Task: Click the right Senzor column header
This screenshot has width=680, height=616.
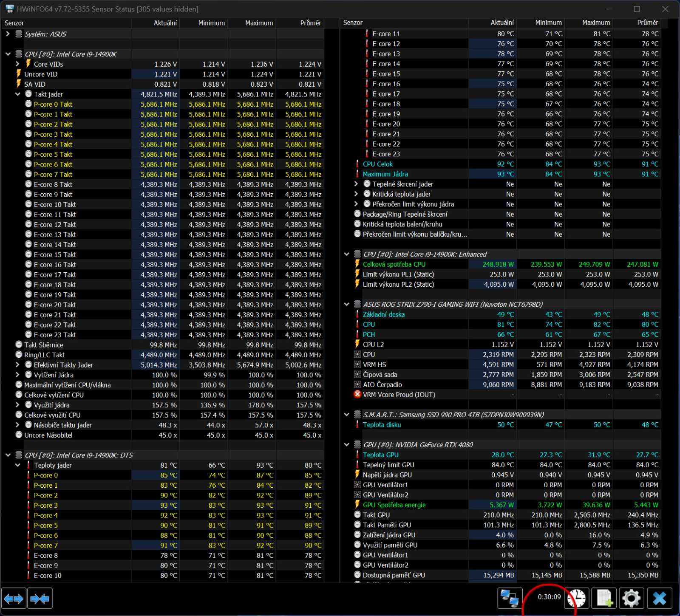Action: (x=405, y=23)
